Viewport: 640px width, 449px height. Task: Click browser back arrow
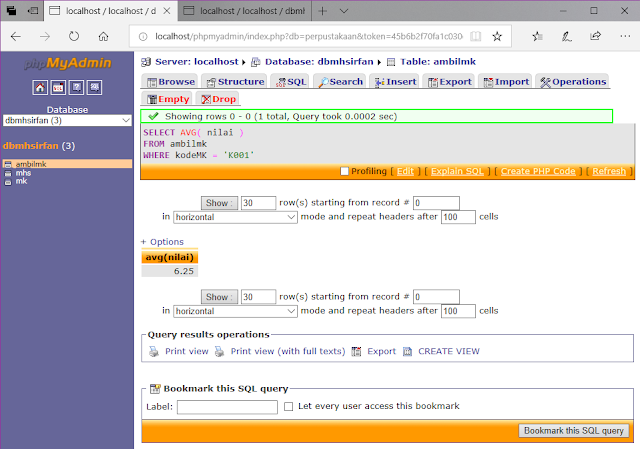16,37
